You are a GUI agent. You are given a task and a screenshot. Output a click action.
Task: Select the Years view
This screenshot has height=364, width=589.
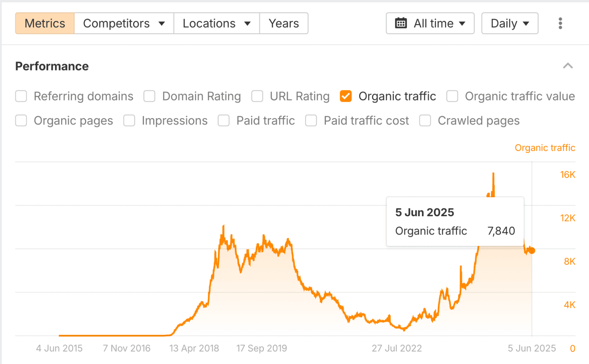click(x=283, y=23)
